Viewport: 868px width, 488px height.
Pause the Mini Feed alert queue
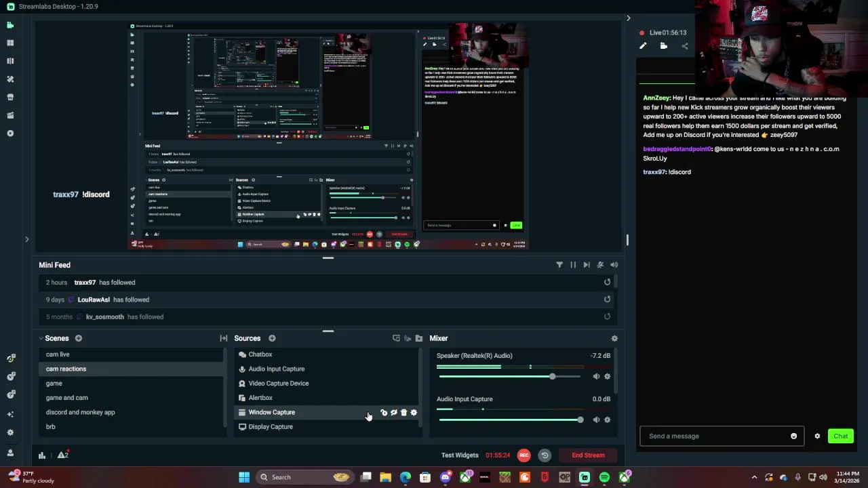pos(573,265)
